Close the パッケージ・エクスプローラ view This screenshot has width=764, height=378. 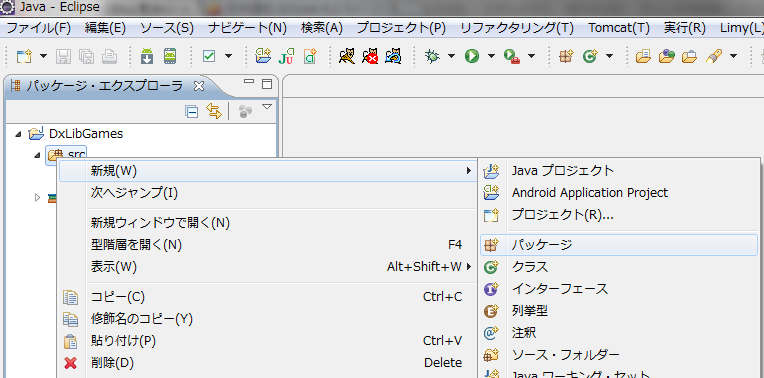click(199, 86)
